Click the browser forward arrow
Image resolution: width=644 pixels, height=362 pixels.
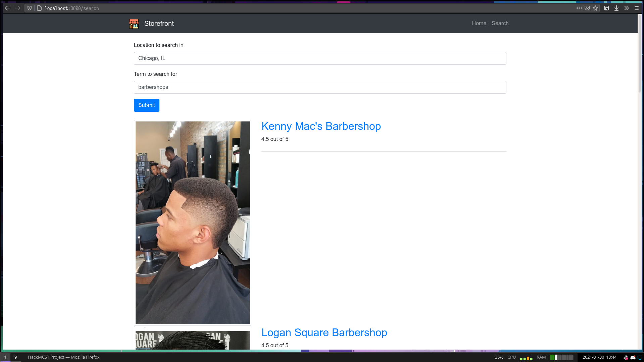tap(18, 8)
